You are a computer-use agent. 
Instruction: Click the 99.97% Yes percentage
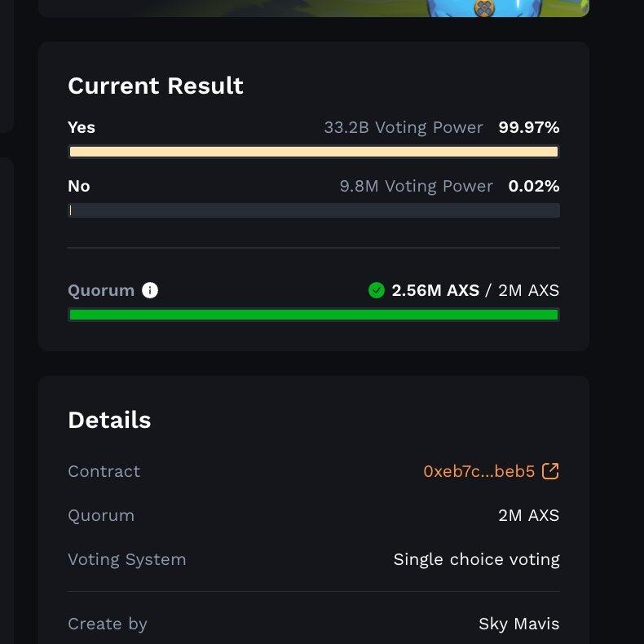pos(529,127)
